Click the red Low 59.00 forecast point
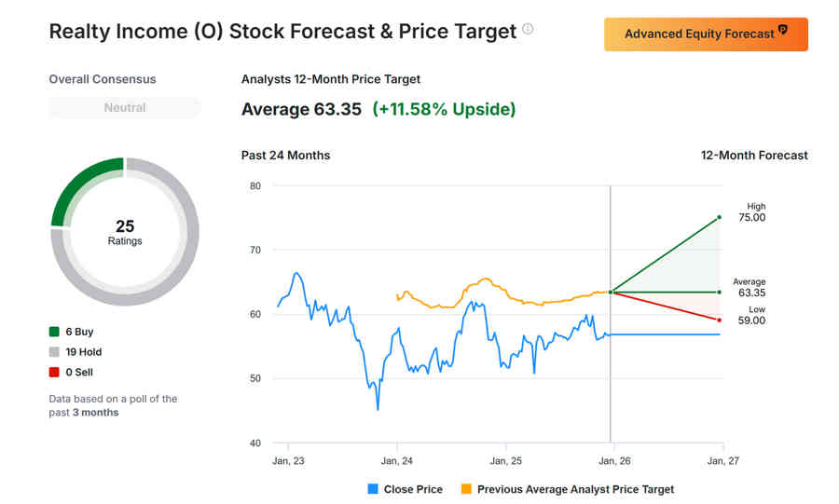Image resolution: width=839 pixels, height=504 pixels. coord(719,320)
